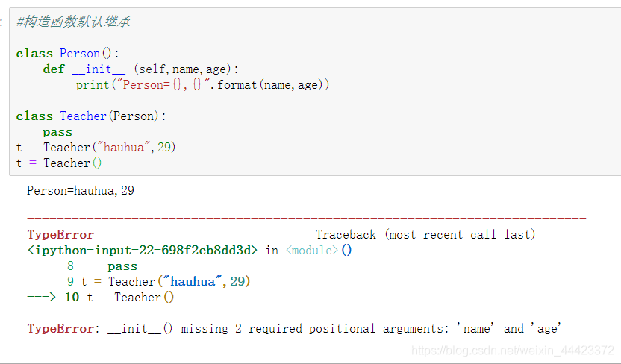Click the 't = Teacher()' code line
The image size is (621, 364).
point(59,163)
